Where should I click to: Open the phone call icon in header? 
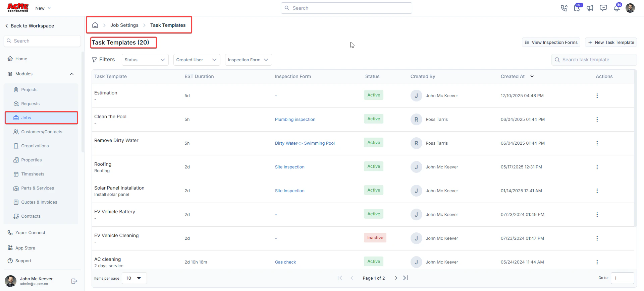(564, 8)
